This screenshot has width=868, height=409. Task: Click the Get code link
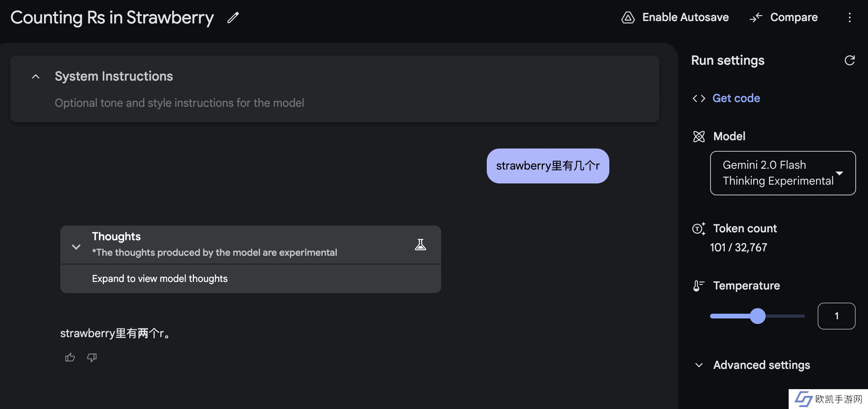[x=736, y=98]
